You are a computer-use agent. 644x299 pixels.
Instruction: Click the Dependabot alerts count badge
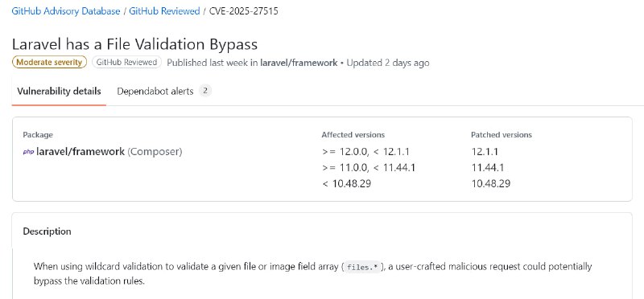pyautogui.click(x=205, y=91)
